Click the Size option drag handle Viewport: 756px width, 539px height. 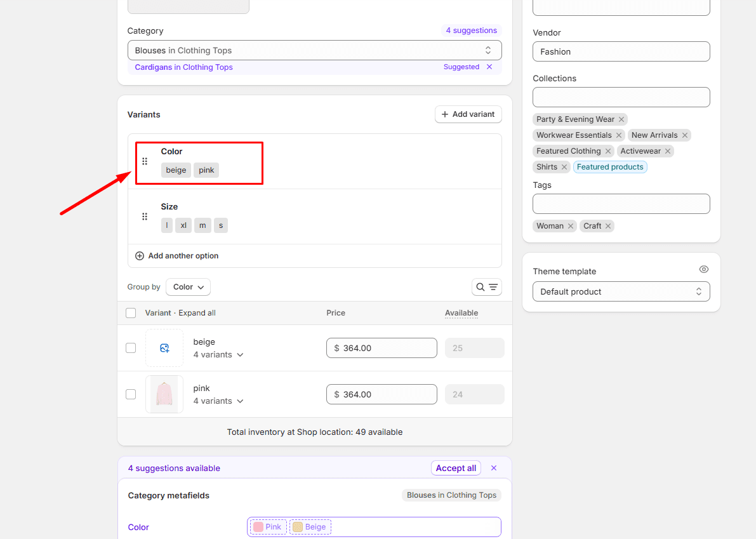click(x=145, y=216)
